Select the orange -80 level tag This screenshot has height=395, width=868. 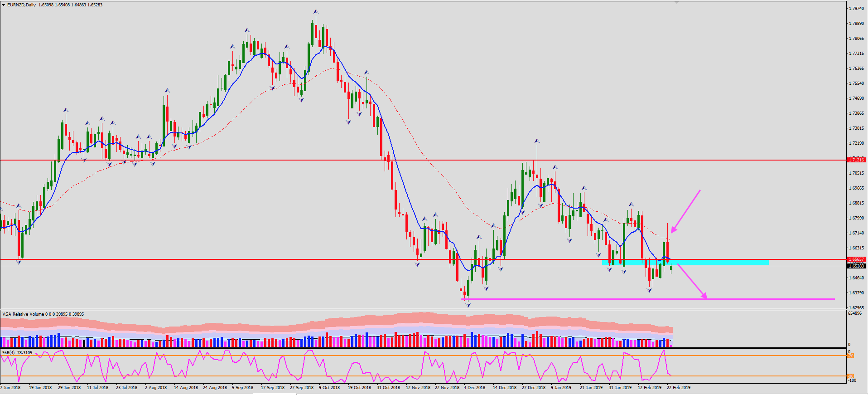tap(850, 376)
